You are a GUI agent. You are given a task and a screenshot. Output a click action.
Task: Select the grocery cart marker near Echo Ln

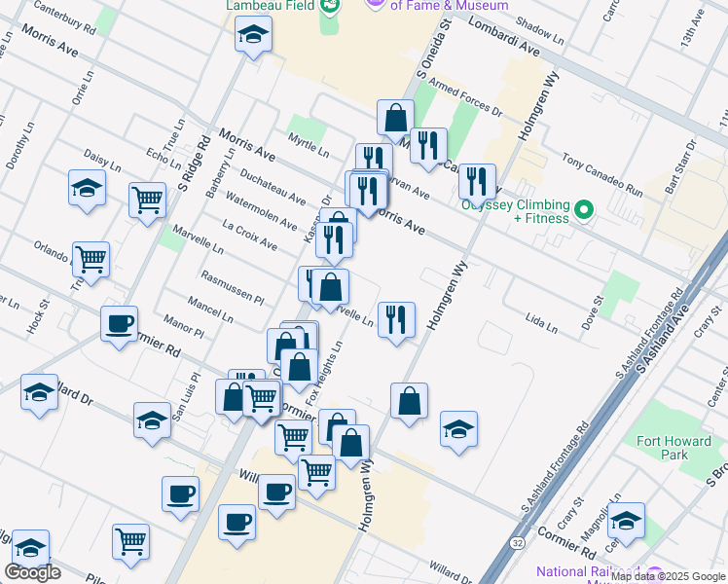click(147, 203)
